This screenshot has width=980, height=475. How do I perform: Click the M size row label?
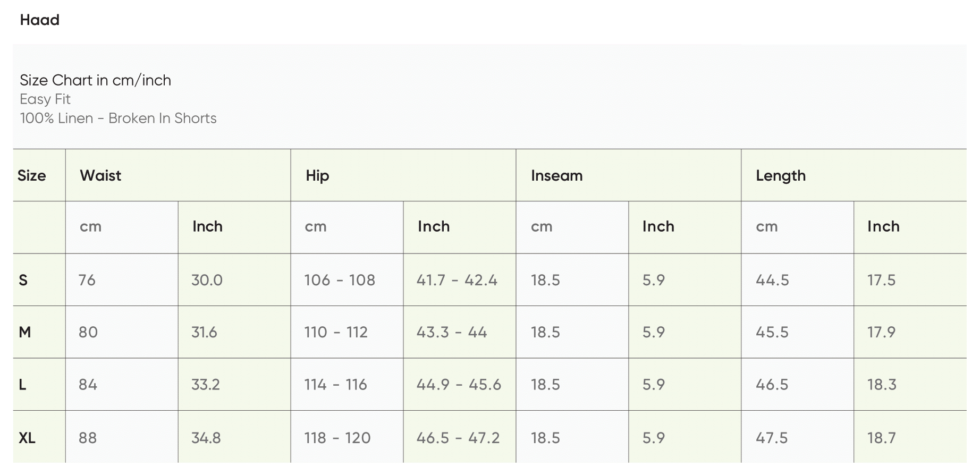pos(25,333)
